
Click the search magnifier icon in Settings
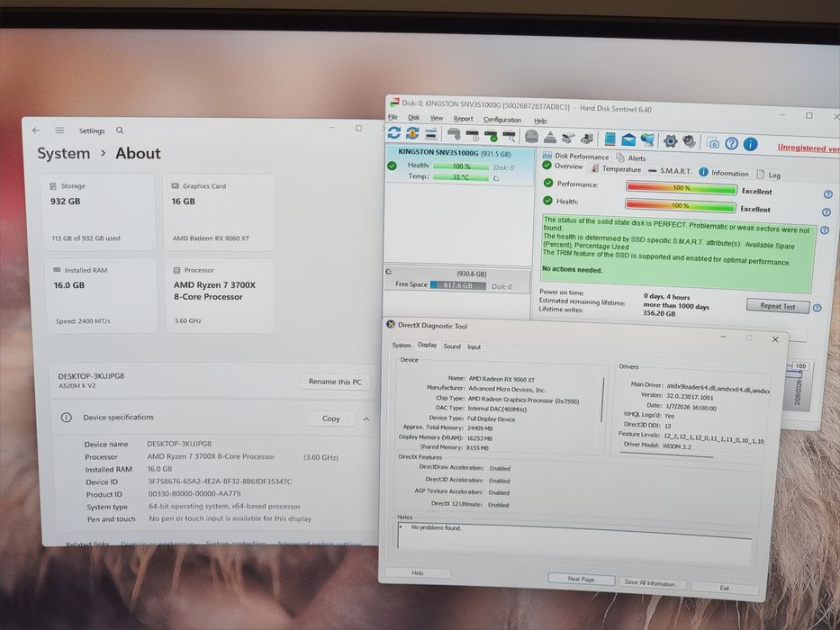(x=120, y=130)
